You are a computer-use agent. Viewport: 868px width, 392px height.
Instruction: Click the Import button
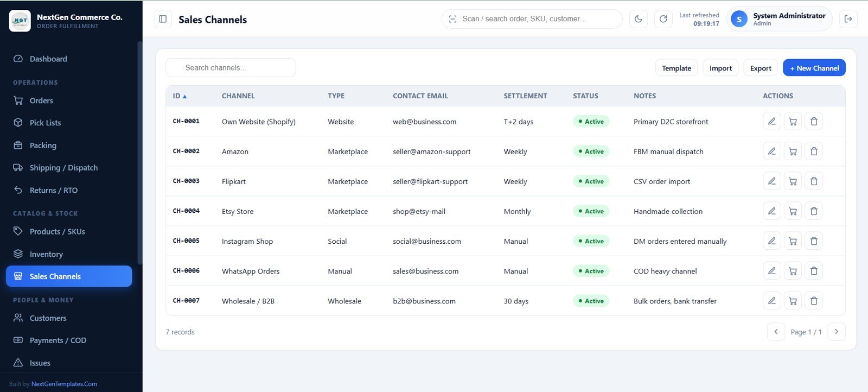click(720, 68)
